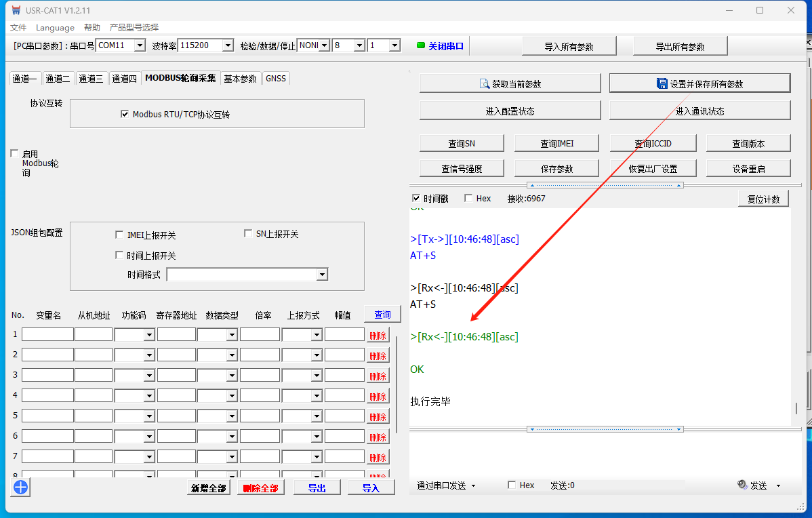Delete row 1 with red 删除 button
The image size is (812, 518).
click(x=378, y=335)
